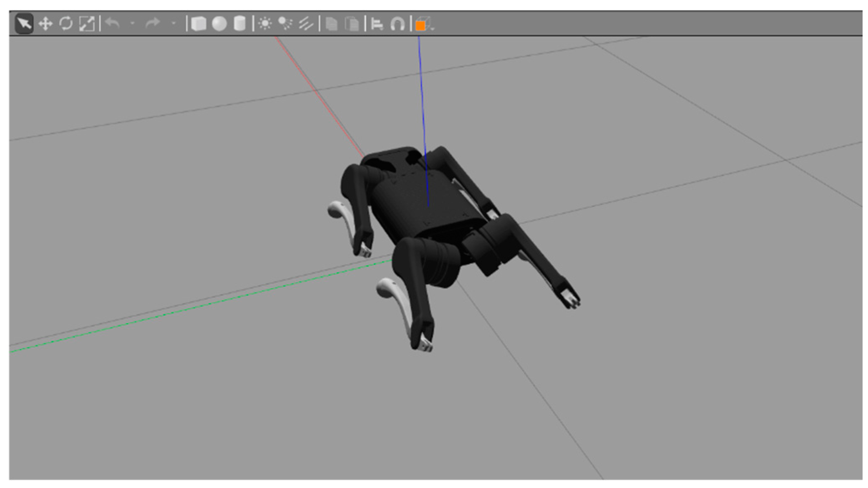Viewport: 868px width, 488px height.
Task: Click the paste icon
Action: point(352,24)
